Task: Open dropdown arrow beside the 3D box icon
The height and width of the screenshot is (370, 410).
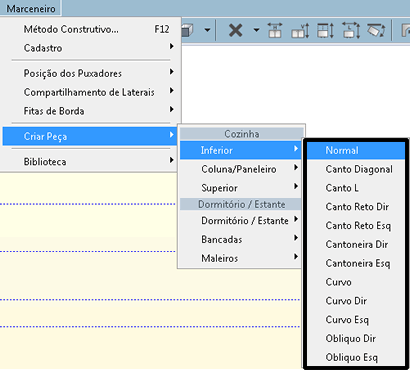Action: click(x=207, y=30)
